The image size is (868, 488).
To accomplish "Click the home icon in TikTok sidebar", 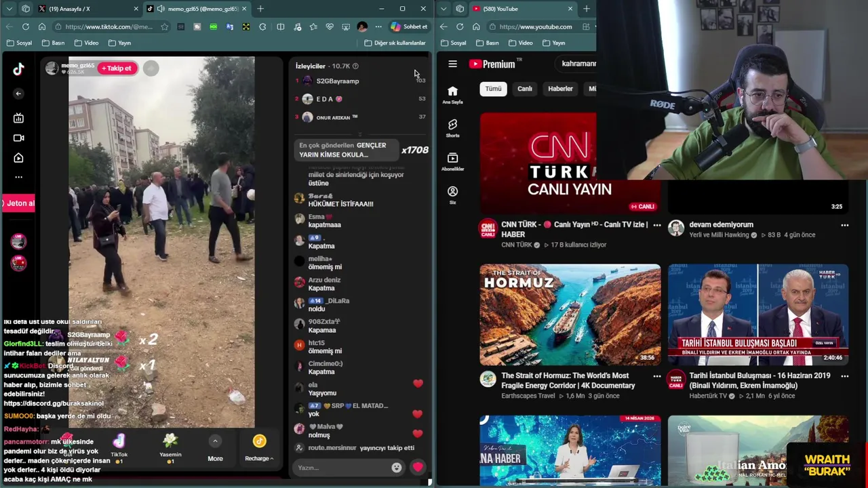I will [18, 158].
